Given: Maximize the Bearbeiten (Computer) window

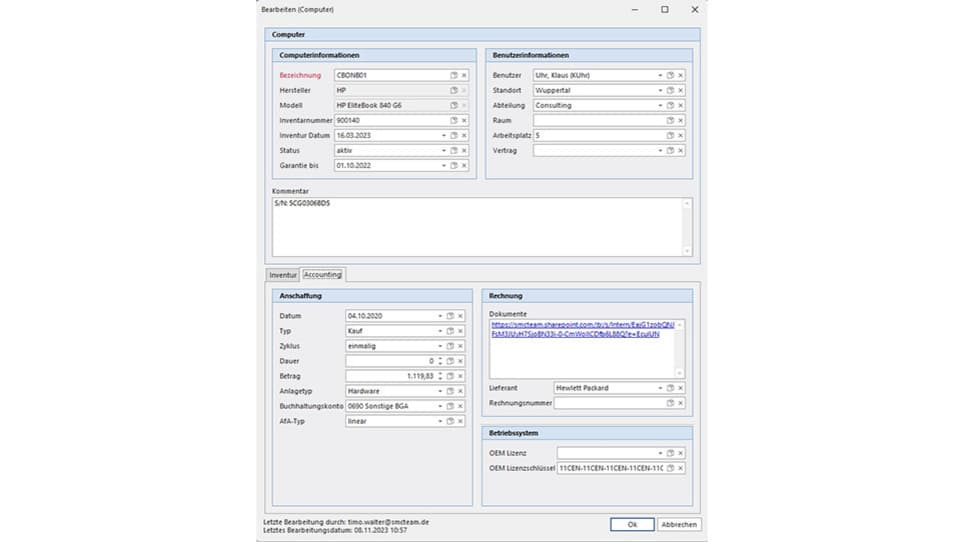Looking at the screenshot, I should point(665,9).
